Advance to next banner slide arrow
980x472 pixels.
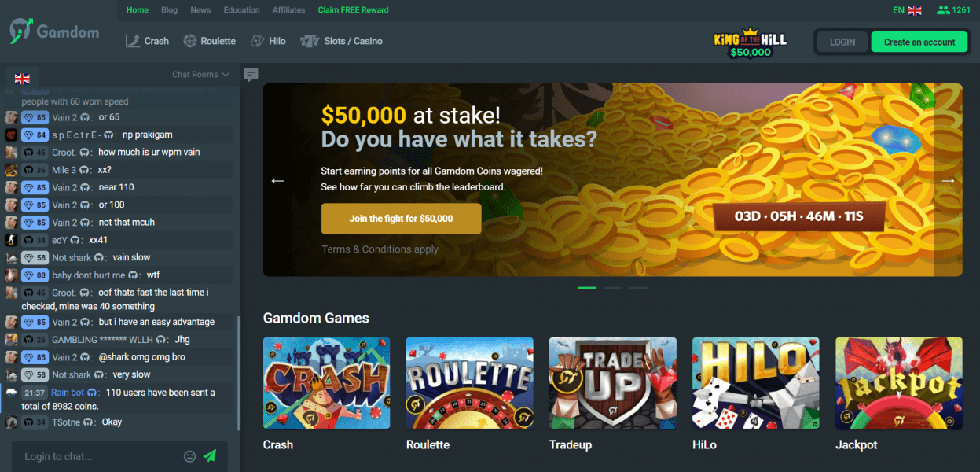point(948,180)
